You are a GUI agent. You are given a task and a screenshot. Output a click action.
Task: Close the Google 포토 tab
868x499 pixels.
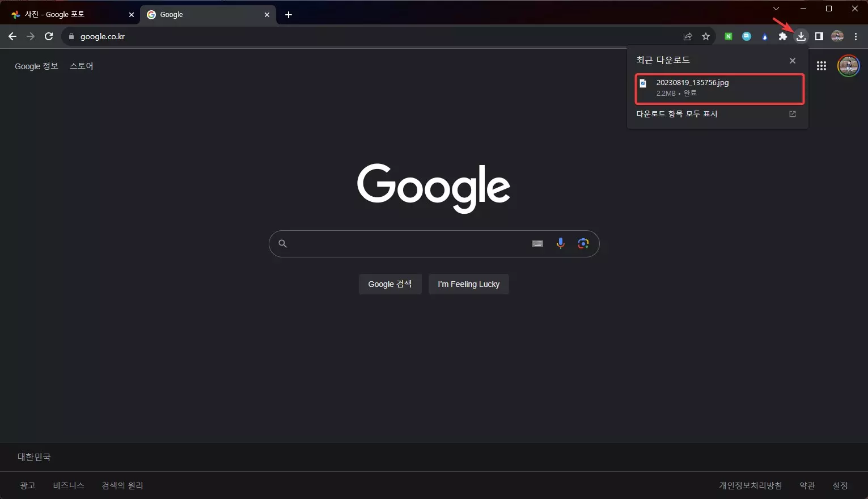132,15
